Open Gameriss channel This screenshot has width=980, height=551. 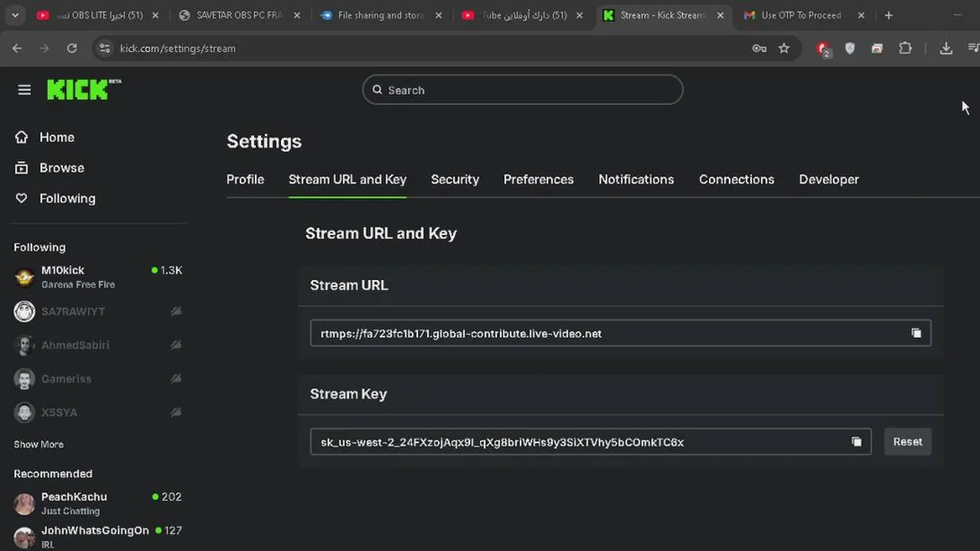(x=98, y=379)
